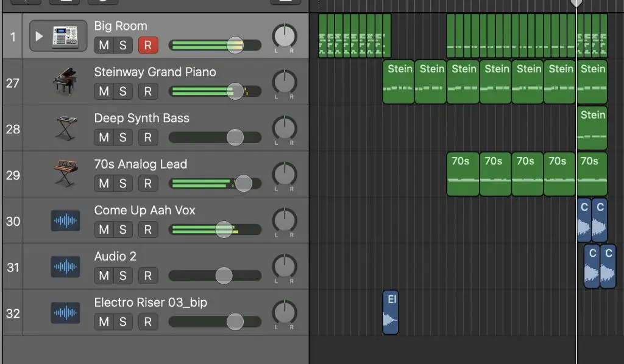The height and width of the screenshot is (364, 624).
Task: Click the Deep Synth Bass pan knob
Action: [285, 129]
